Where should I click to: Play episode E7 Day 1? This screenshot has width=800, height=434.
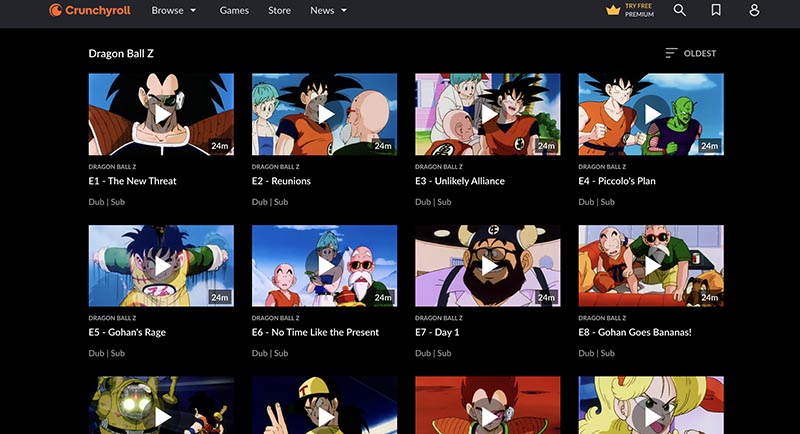488,266
